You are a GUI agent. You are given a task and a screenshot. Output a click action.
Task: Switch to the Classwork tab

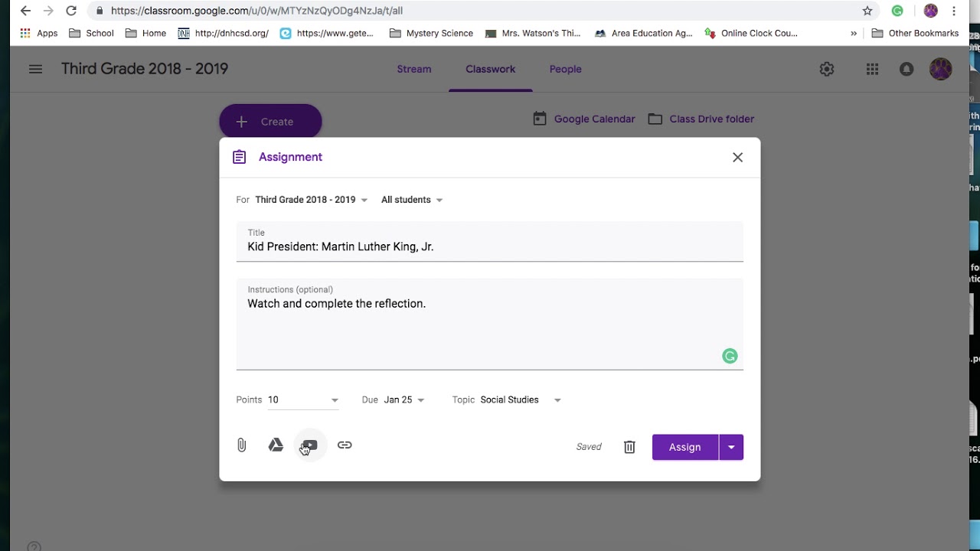point(490,69)
